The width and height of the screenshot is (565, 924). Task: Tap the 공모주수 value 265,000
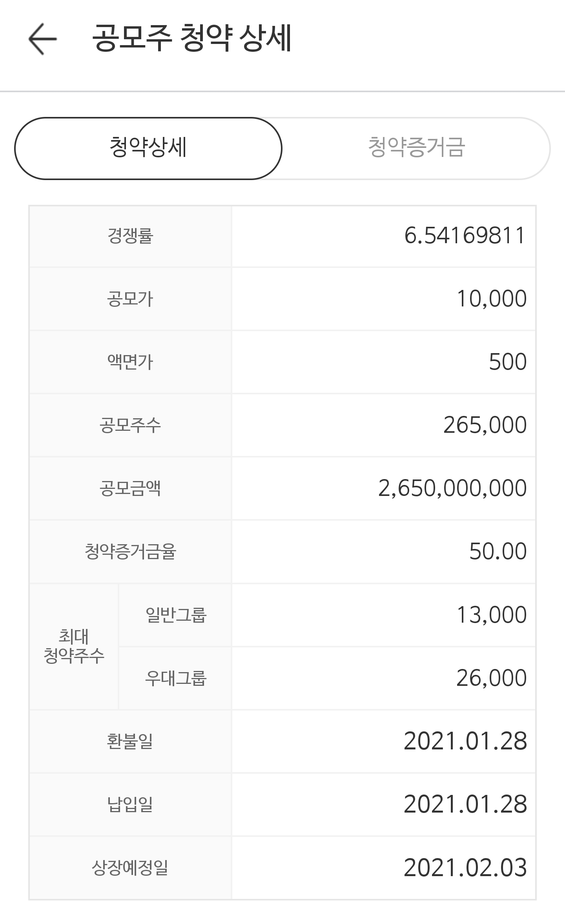point(485,425)
